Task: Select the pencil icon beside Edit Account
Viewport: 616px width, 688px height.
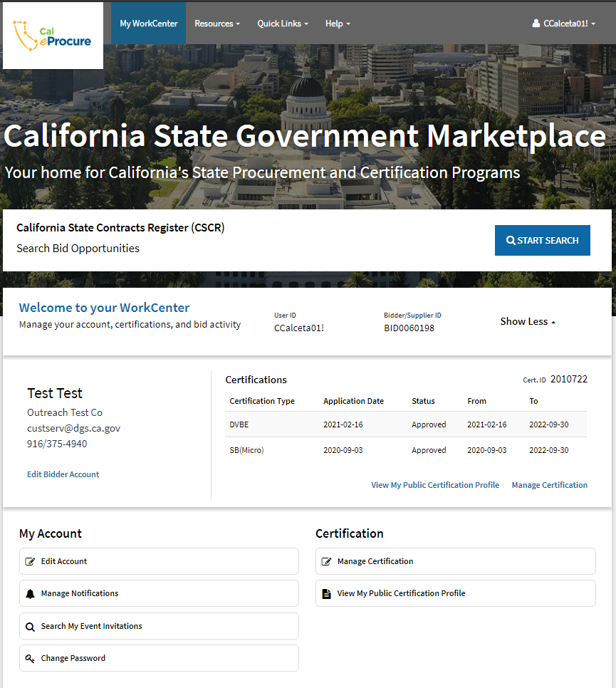Action: pos(29,561)
